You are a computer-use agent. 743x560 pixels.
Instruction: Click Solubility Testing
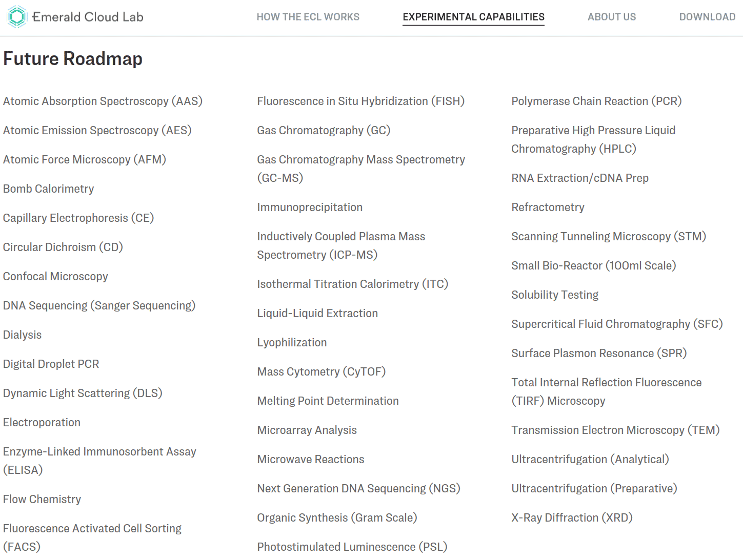555,295
